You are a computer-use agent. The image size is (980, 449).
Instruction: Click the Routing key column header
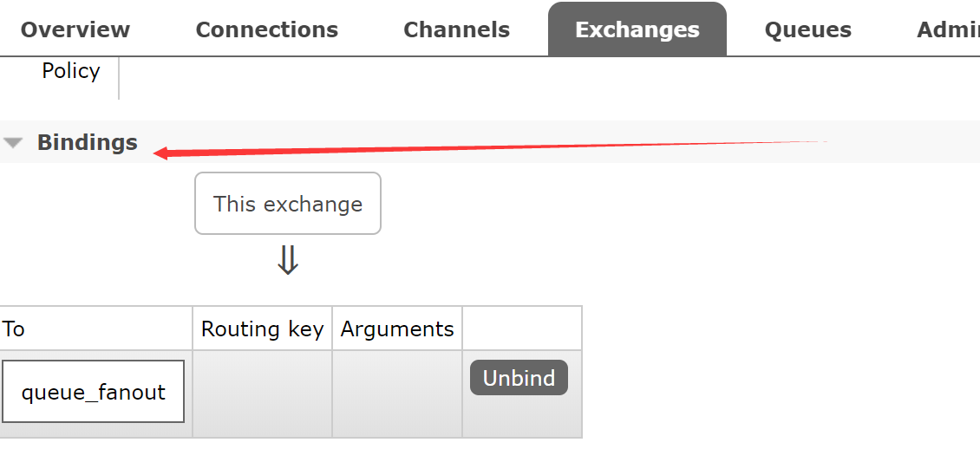tap(262, 329)
